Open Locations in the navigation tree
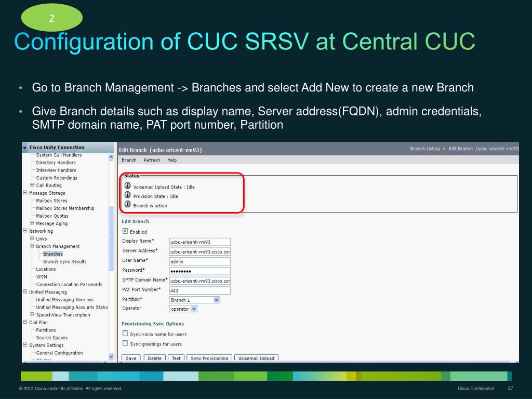 pyautogui.click(x=46, y=269)
